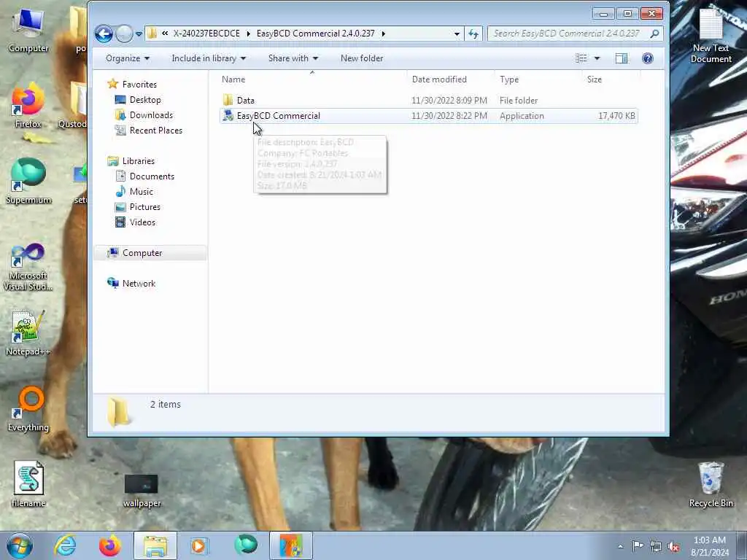Click date 11/30/2022 8:09 PM of Data

coord(449,101)
